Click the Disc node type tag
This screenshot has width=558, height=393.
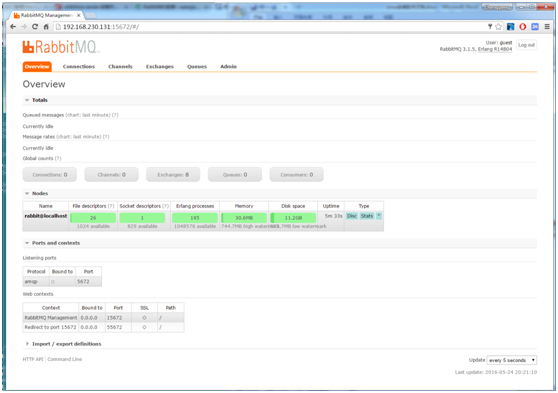click(352, 216)
